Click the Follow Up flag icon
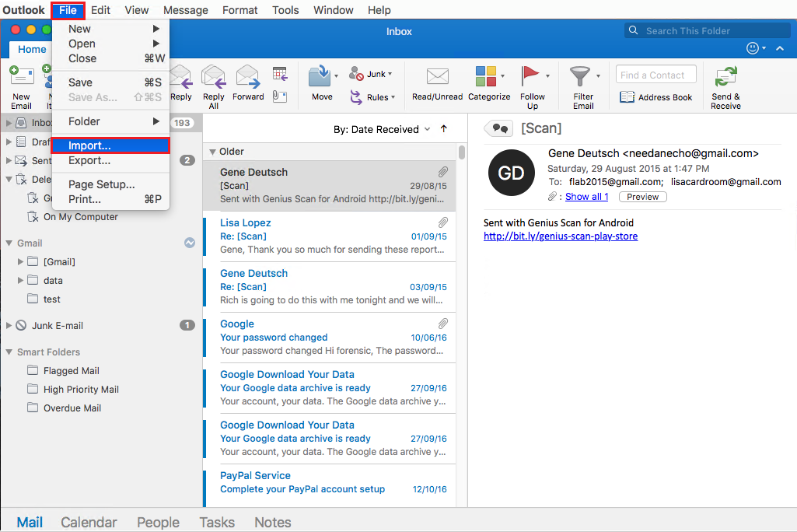 tap(530, 76)
